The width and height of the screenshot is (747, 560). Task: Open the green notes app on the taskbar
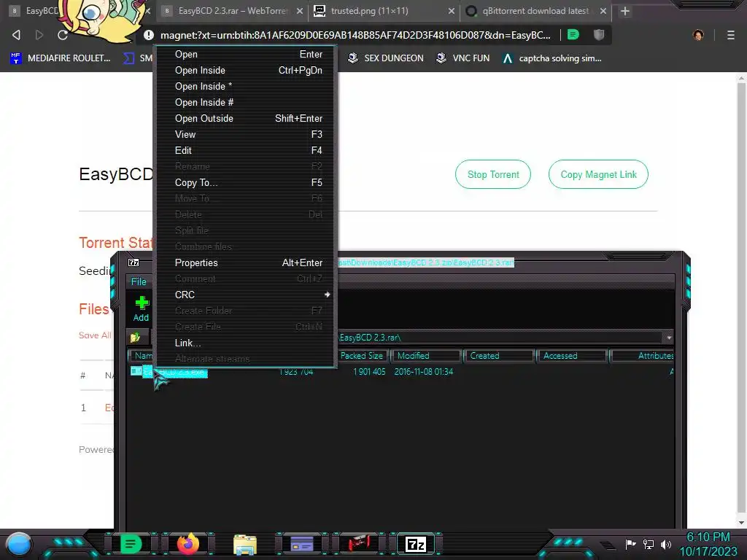pos(131,544)
